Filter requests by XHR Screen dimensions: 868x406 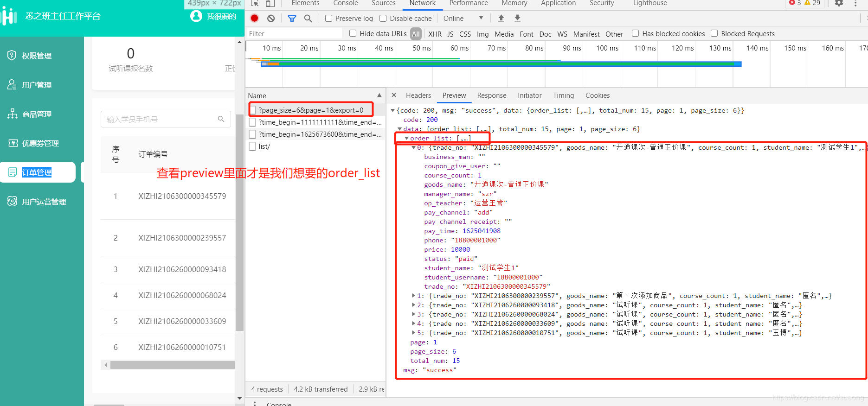coord(435,34)
